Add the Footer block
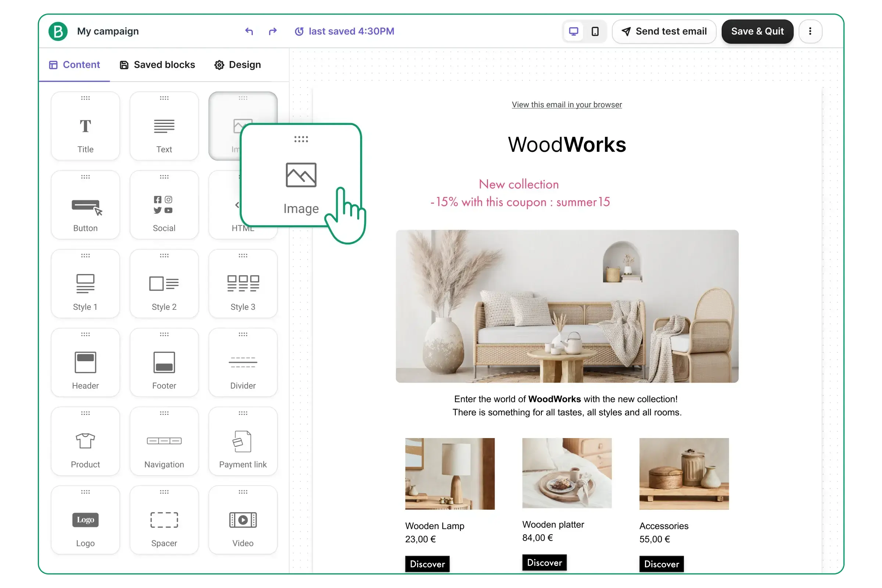Screen dimensions: 882x588 [x=164, y=362]
